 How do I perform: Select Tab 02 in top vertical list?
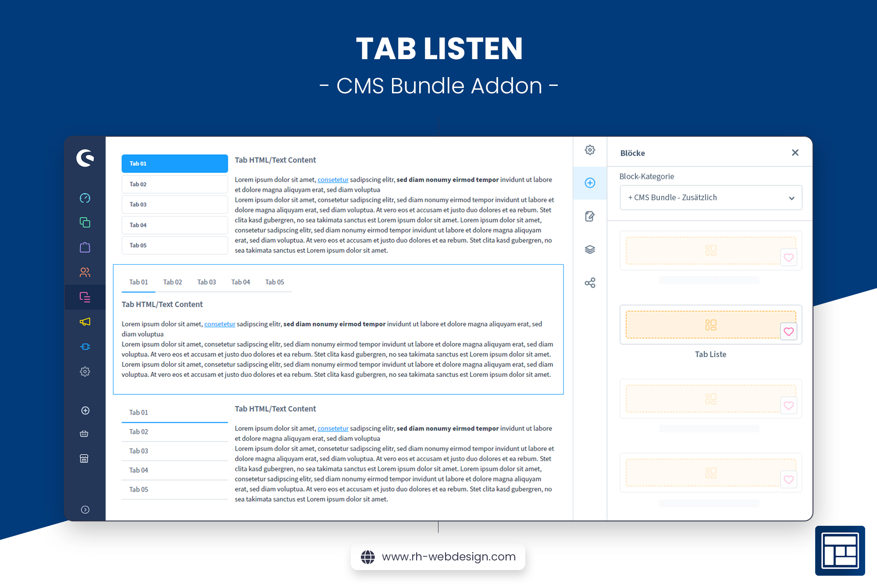coord(175,184)
